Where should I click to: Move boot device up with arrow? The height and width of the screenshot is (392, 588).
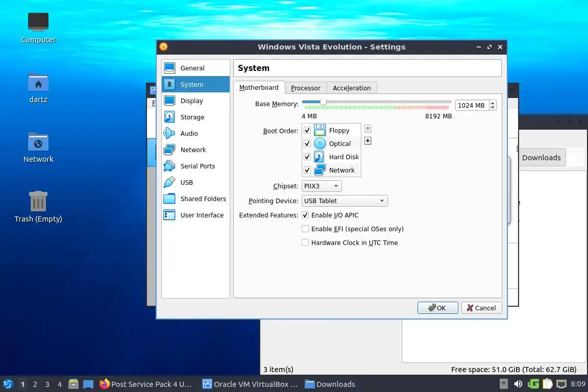click(367, 129)
